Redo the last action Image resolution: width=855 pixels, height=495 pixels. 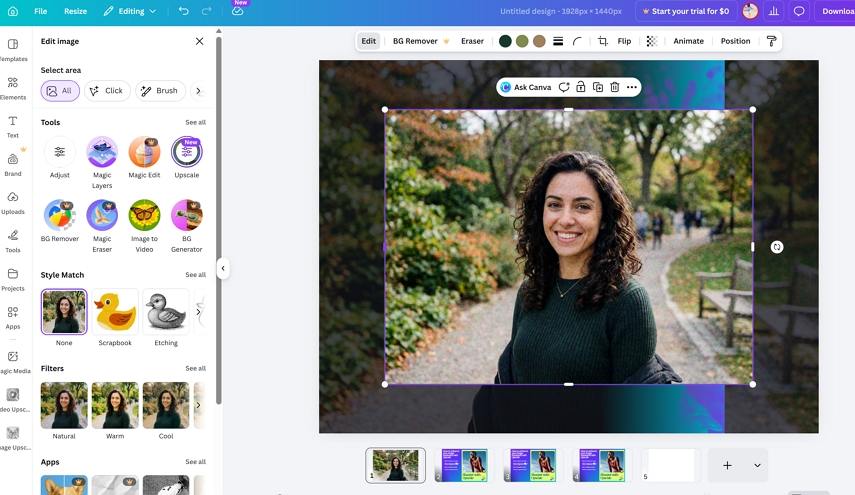(207, 11)
